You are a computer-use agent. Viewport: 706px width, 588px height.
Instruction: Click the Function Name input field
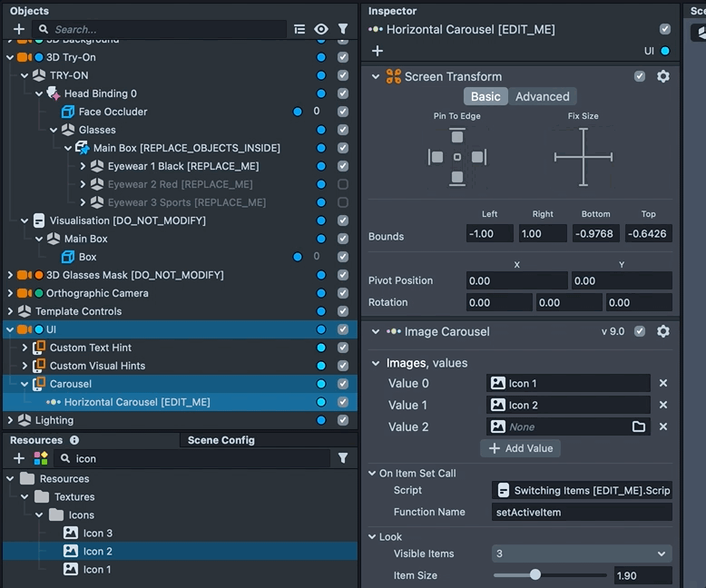click(x=581, y=512)
